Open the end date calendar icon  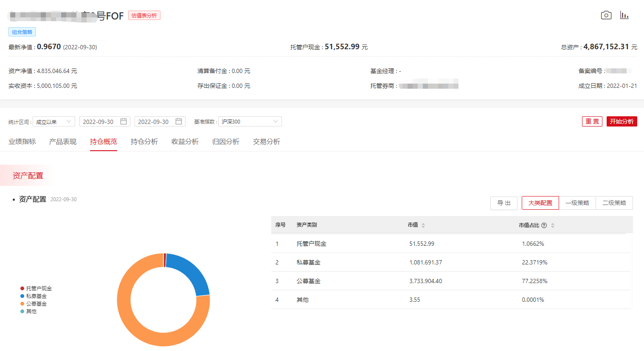click(x=179, y=121)
